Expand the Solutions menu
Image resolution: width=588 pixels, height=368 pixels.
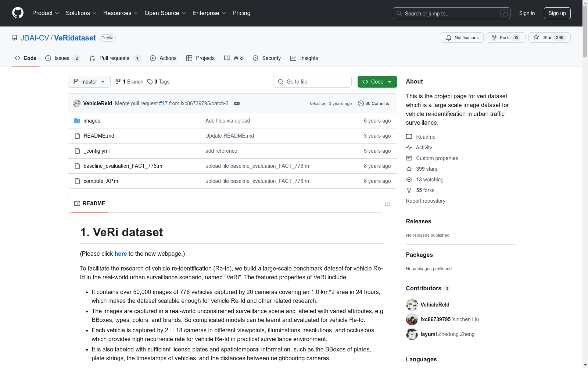pyautogui.click(x=81, y=13)
